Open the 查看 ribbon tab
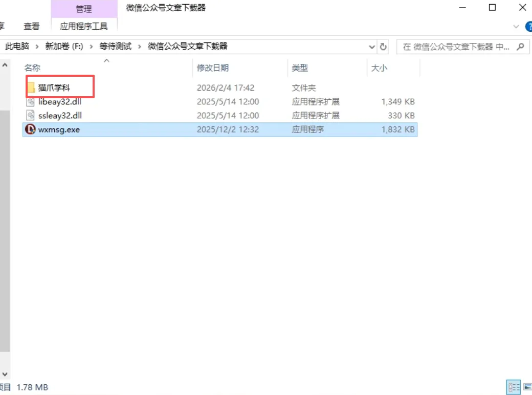 point(32,26)
